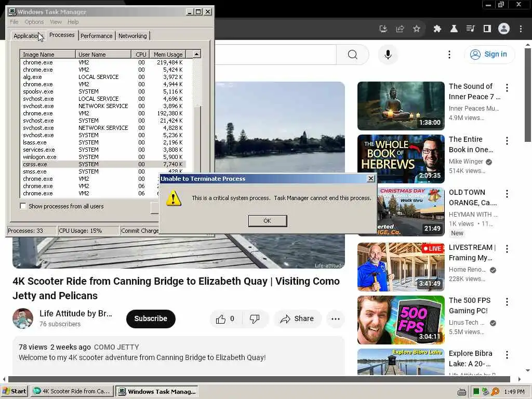Click the dislike thumbs-down button
Screen dimensions: 532x399
click(255, 318)
